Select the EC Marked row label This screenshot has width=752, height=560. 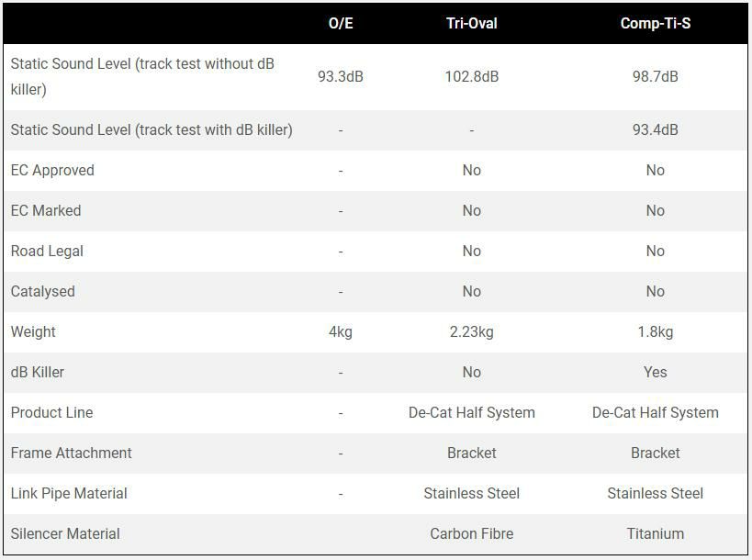click(46, 211)
